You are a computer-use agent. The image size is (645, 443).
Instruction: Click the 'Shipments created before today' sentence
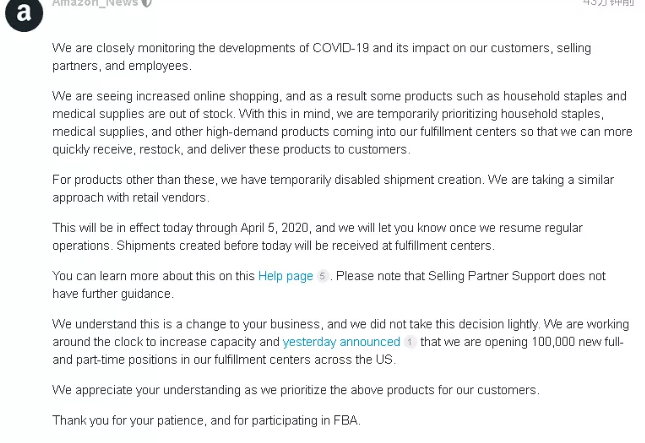[305, 246]
